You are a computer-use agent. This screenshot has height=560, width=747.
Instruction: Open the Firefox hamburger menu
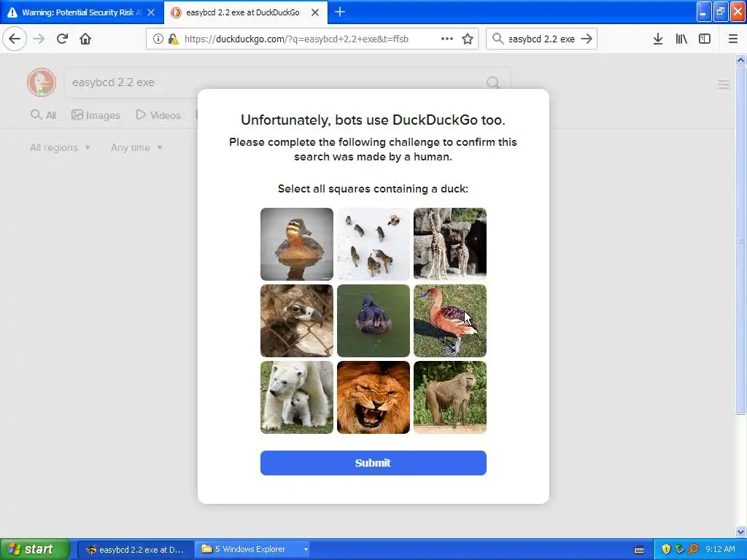coord(732,39)
